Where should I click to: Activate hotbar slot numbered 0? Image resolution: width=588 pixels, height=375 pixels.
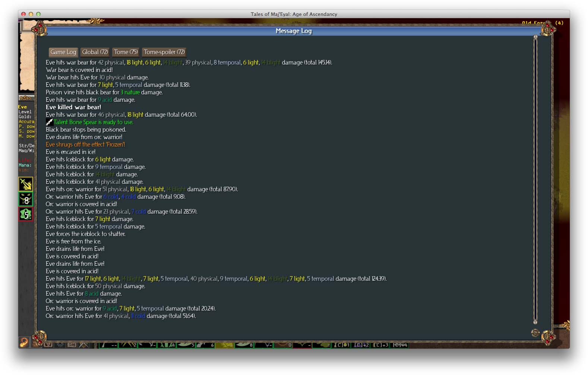click(283, 345)
